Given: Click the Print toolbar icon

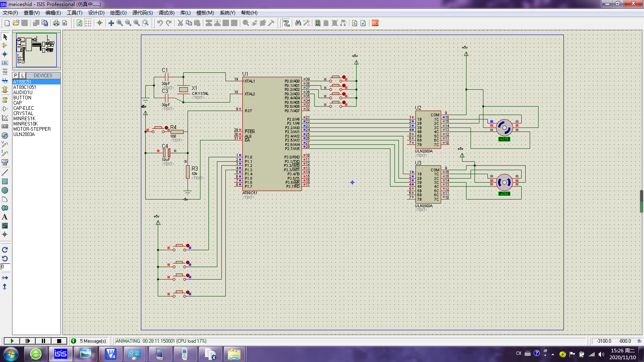Looking at the screenshot, I should click(x=56, y=23).
